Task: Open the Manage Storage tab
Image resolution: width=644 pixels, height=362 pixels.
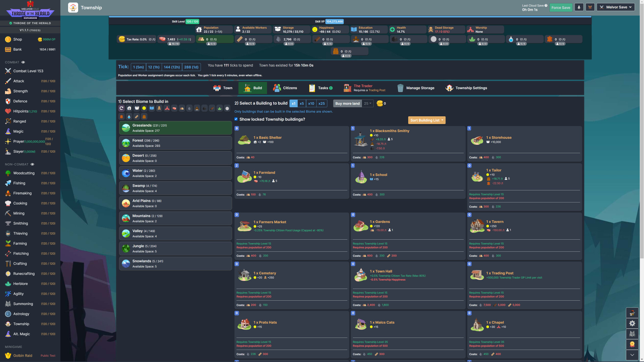Action: tap(416, 88)
